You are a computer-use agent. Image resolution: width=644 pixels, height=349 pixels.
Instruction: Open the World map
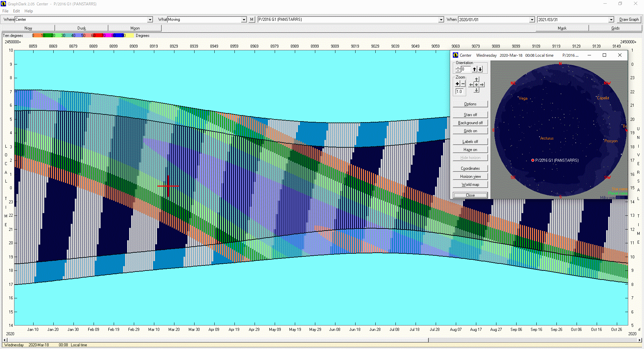point(470,185)
